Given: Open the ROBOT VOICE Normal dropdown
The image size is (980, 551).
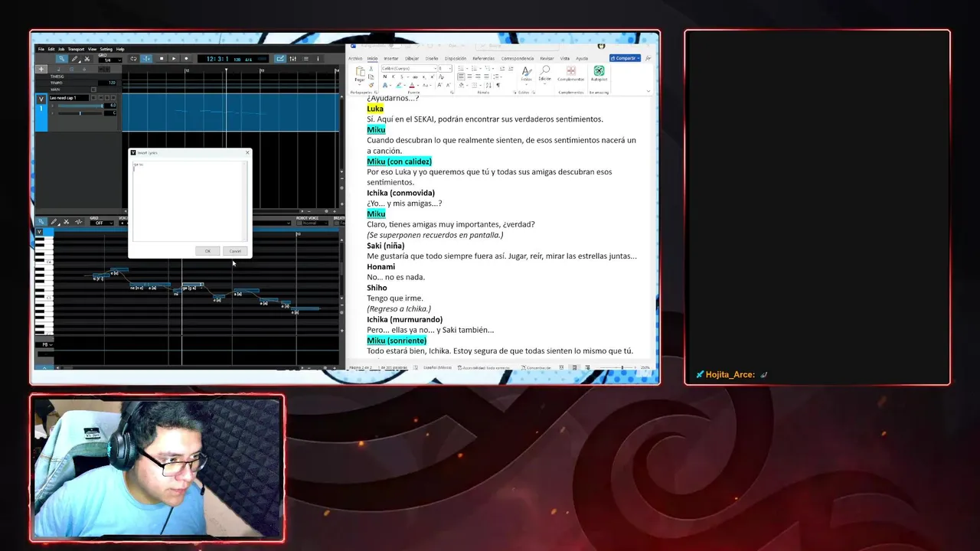Looking at the screenshot, I should coord(314,223).
